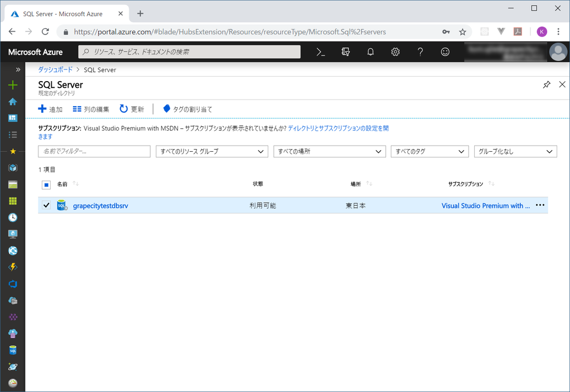Screen dimensions: 570x392
Task: Click the resource search box
Action: coord(189,52)
